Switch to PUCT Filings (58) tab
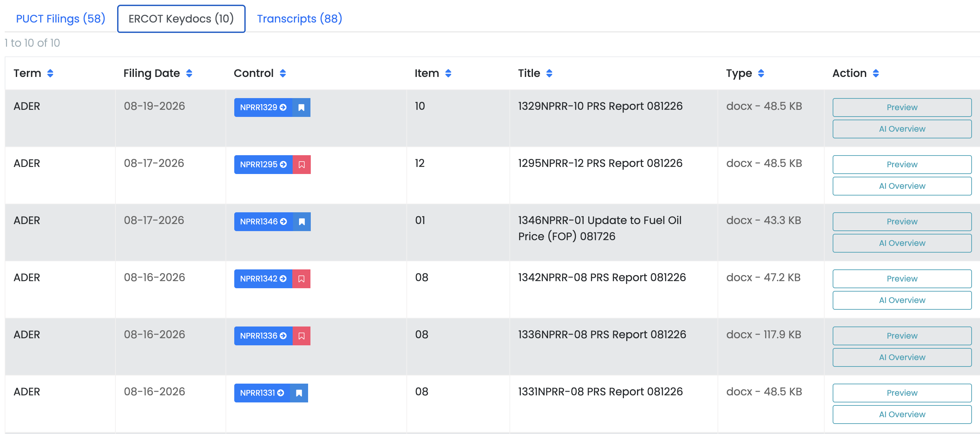980x434 pixels. click(x=60, y=19)
